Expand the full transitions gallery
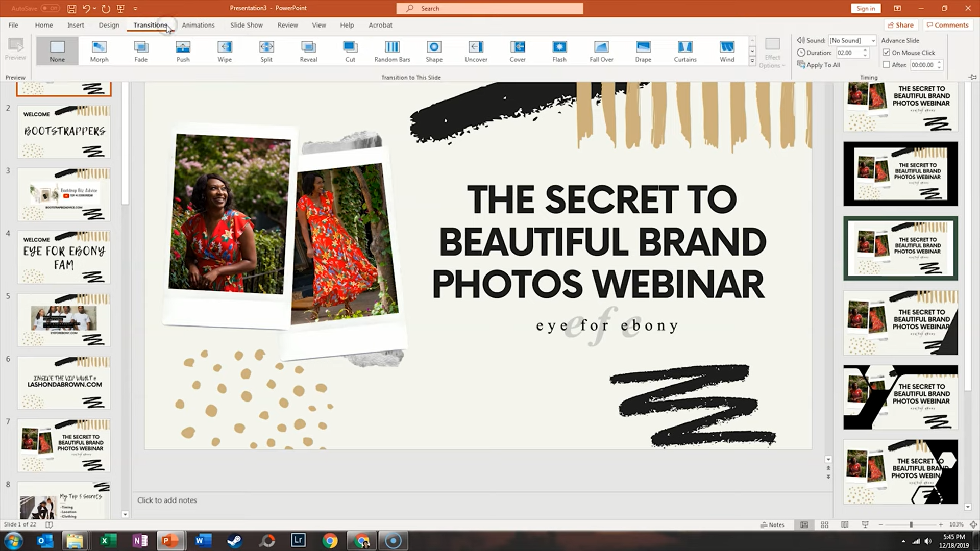Image resolution: width=980 pixels, height=551 pixels. [752, 60]
